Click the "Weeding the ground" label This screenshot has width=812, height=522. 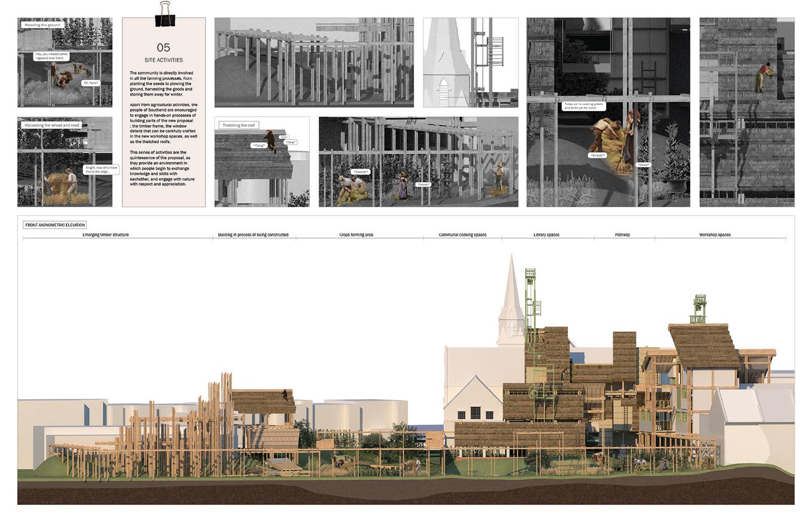tap(42, 25)
